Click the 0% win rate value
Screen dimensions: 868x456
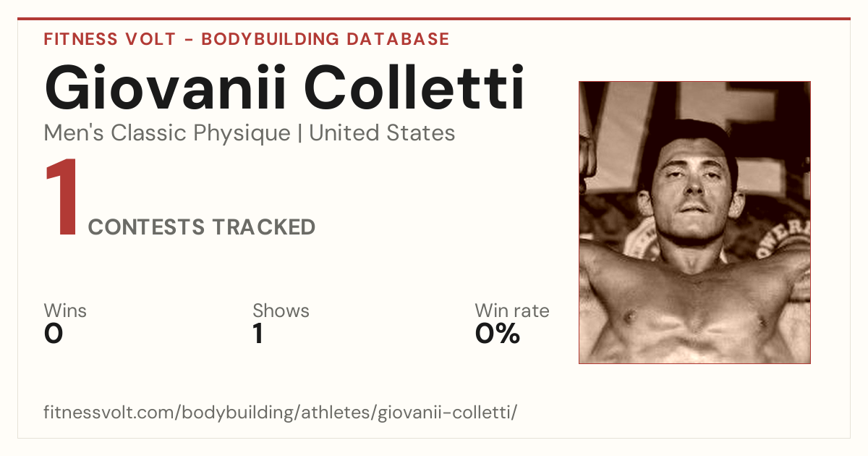[x=498, y=334]
